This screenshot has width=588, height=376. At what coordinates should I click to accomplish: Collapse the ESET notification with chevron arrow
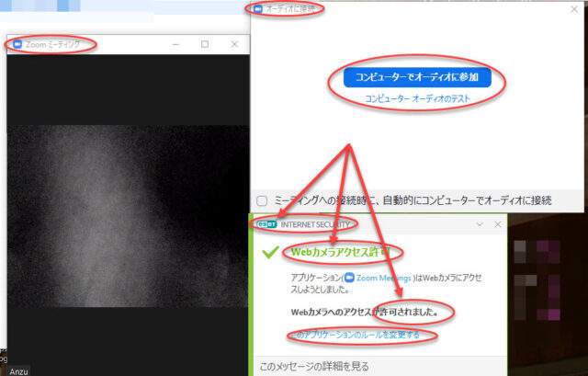pos(480,224)
